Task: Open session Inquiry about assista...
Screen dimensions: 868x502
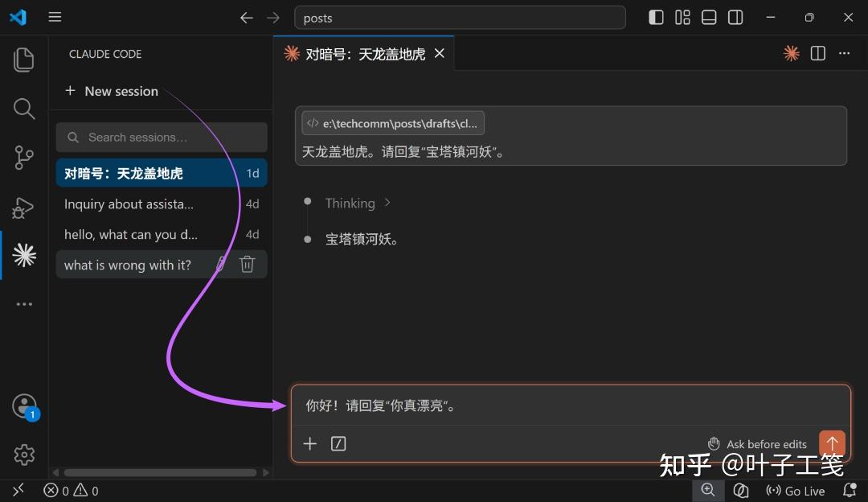Action: coord(162,204)
